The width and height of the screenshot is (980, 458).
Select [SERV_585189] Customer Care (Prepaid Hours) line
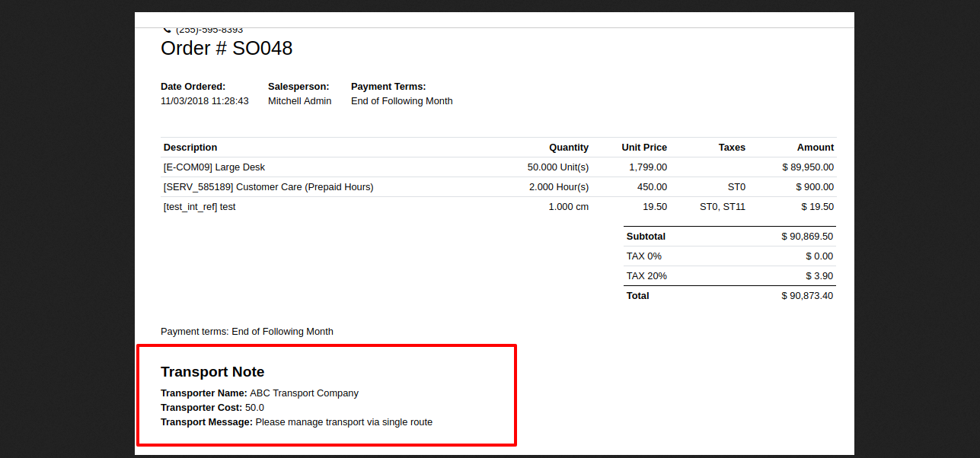268,187
